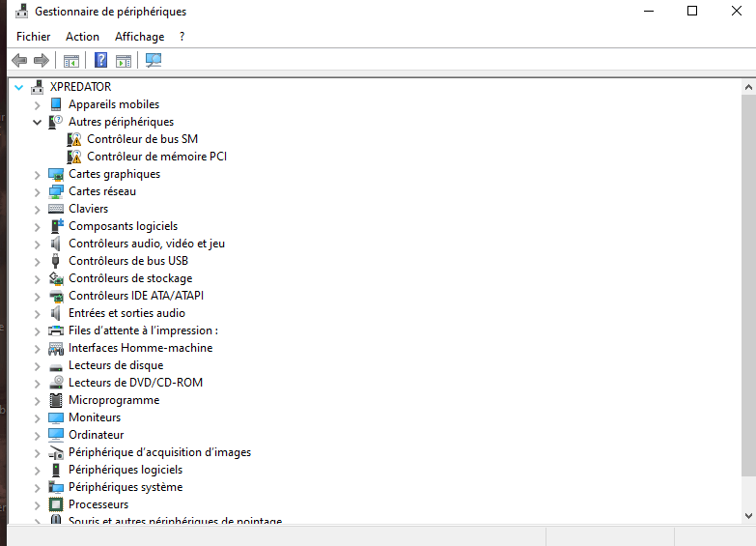Click the Contrôleurs de stockage icon

tap(56, 278)
